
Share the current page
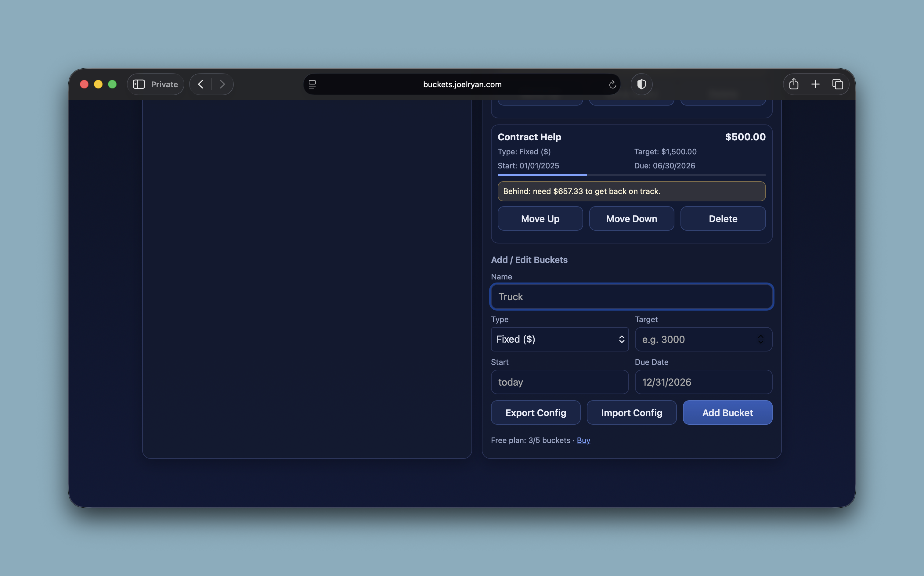(x=794, y=84)
